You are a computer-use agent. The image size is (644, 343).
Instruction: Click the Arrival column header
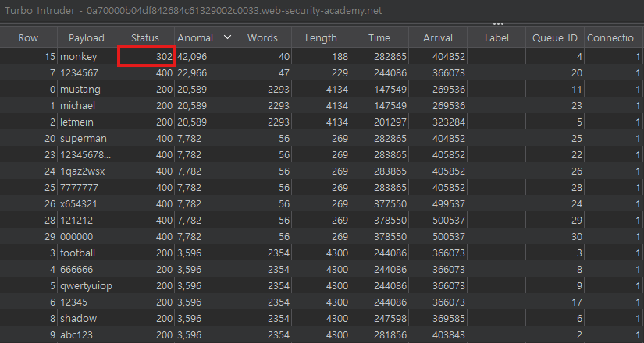coord(437,37)
